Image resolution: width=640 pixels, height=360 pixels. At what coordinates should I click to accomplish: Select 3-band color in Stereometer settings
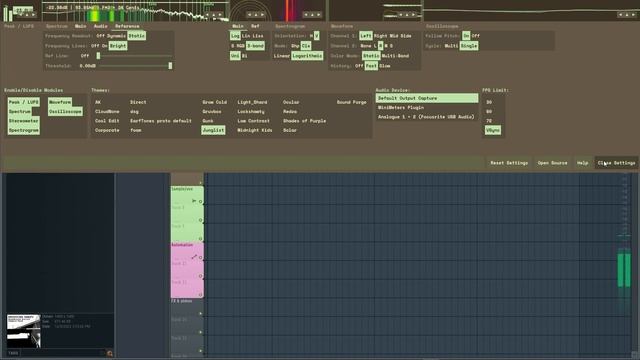pos(256,46)
